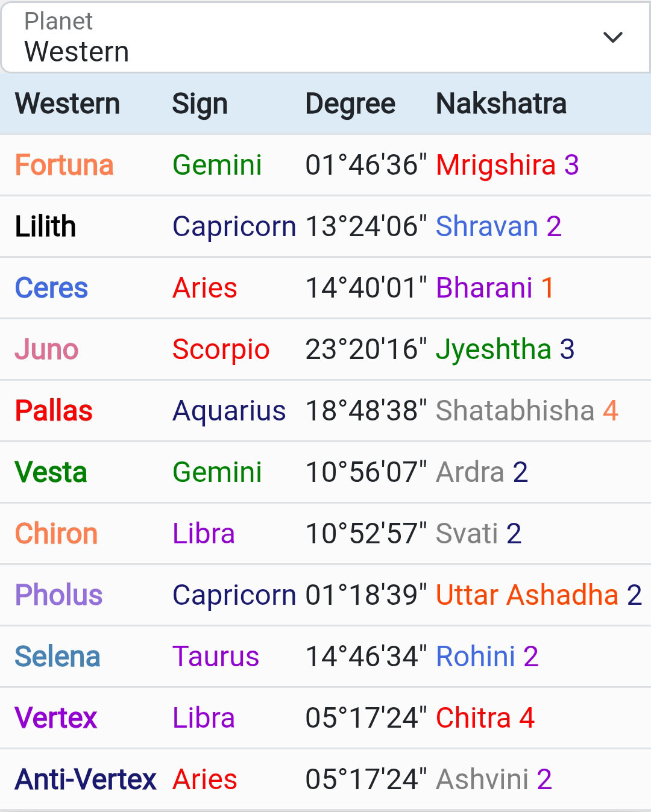651x812 pixels.
Task: Select the Lilith row label
Action: click(x=45, y=226)
